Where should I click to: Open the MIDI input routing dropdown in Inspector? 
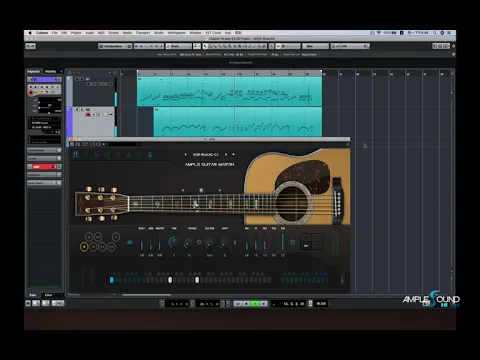click(x=44, y=123)
